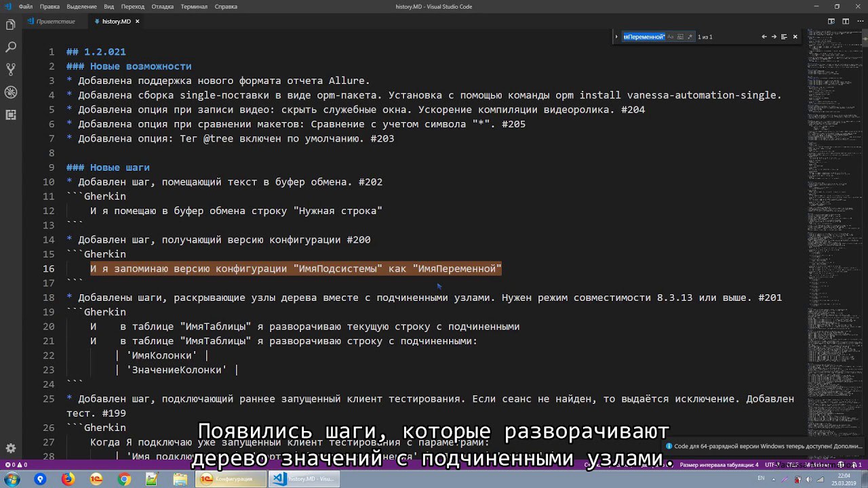
Task: Click the "### Новые возможности" heading line
Action: pyautogui.click(x=129, y=66)
